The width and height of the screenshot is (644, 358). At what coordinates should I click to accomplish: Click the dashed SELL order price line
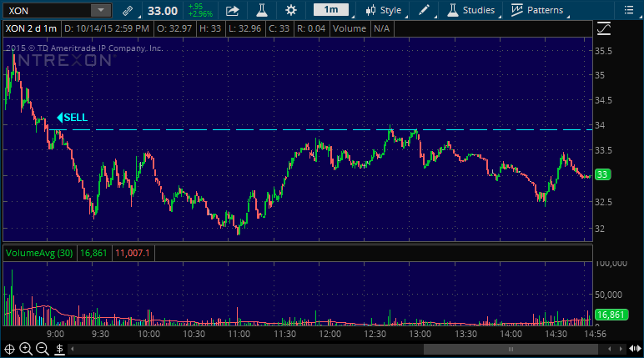coord(320,130)
